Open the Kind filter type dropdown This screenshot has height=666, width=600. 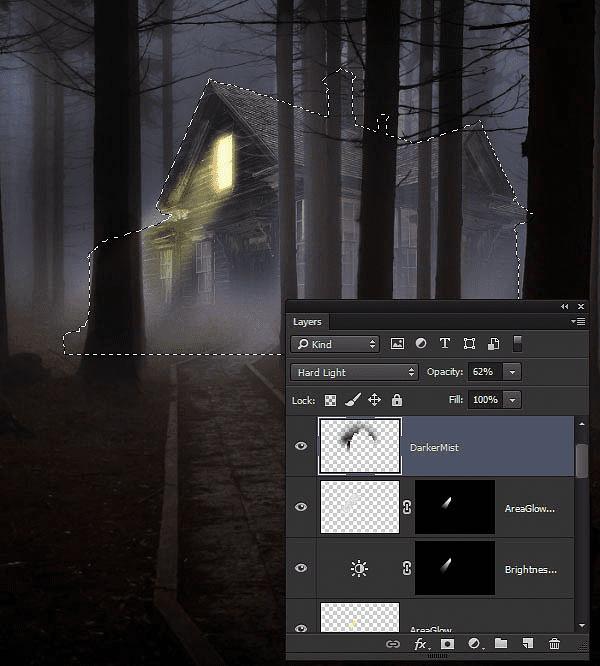[x=335, y=344]
